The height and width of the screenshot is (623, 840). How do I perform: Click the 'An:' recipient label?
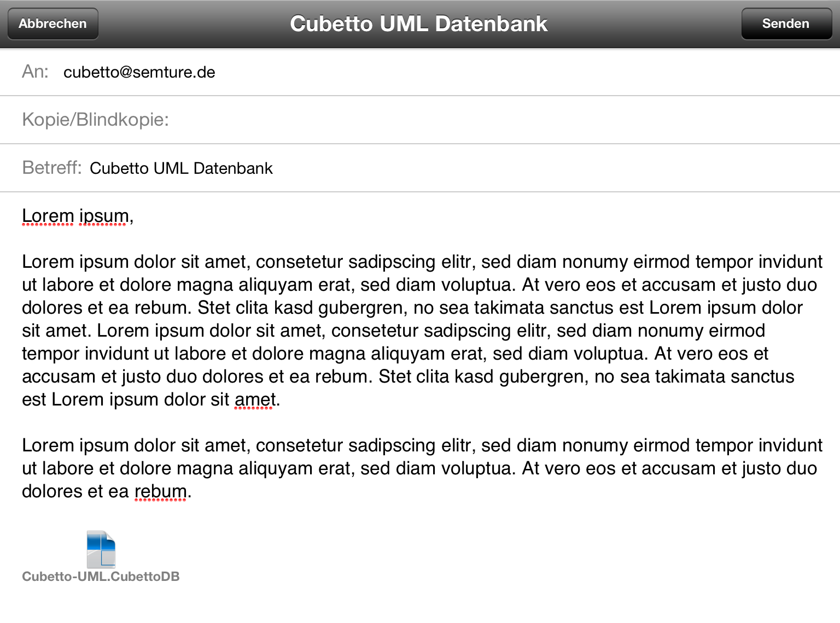tap(35, 72)
